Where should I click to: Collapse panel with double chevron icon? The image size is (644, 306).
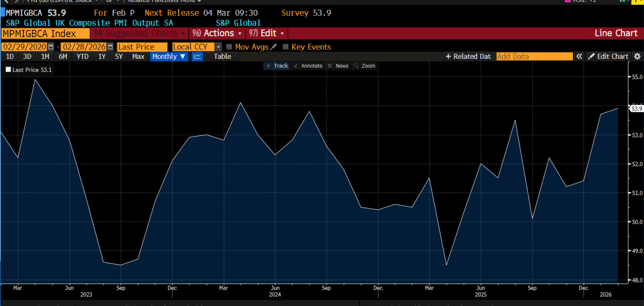click(579, 57)
